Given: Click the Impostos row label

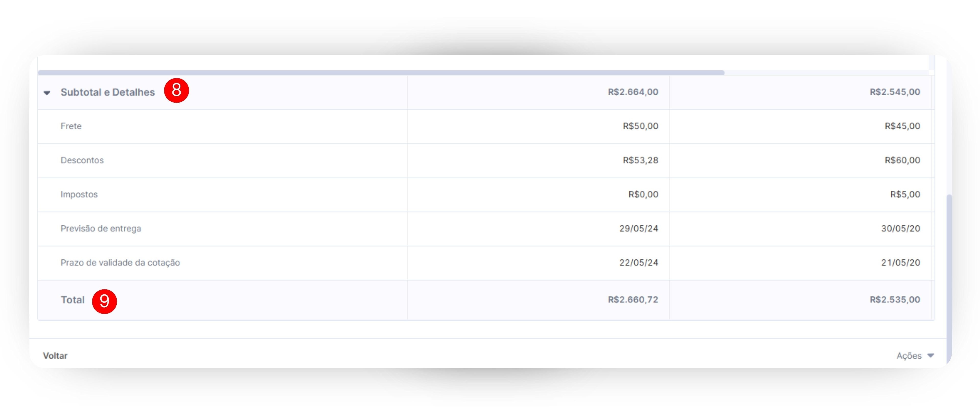Looking at the screenshot, I should pyautogui.click(x=79, y=194).
